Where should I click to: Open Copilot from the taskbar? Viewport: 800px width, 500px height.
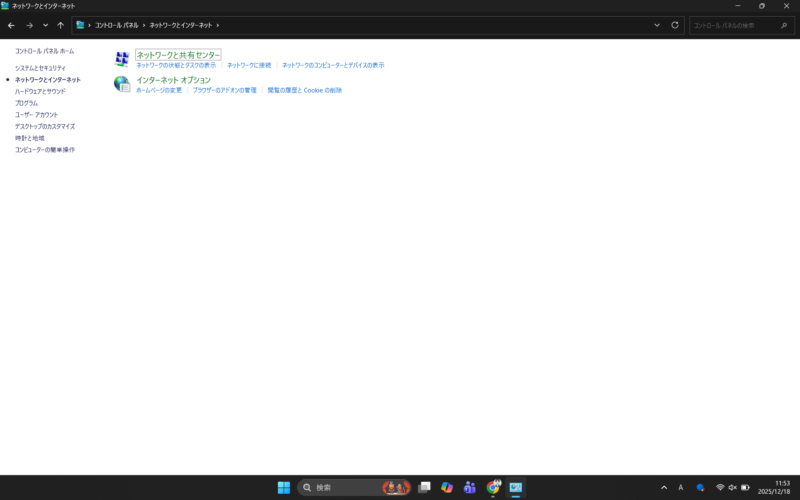[447, 487]
